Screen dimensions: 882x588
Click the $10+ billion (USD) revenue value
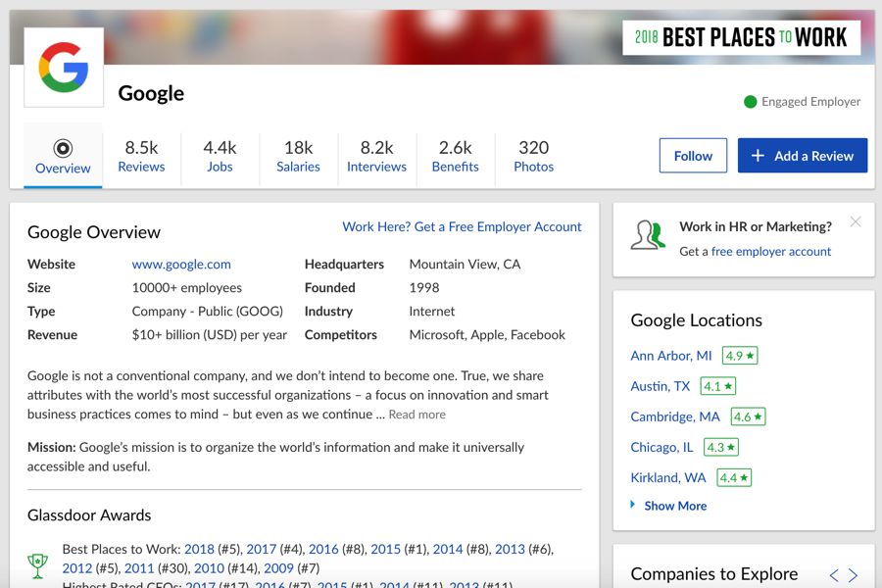tap(210, 335)
